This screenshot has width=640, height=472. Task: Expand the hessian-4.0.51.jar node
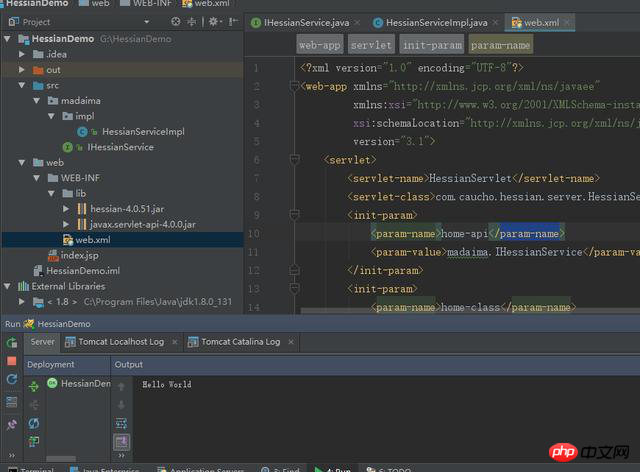(67, 209)
